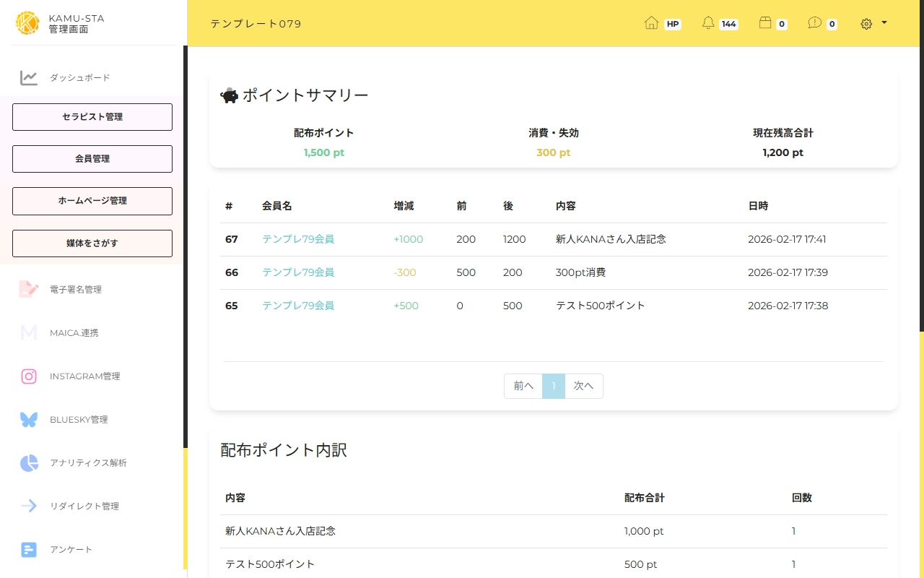
Task: Click 500 pt in breakdown table
Action: click(x=641, y=564)
